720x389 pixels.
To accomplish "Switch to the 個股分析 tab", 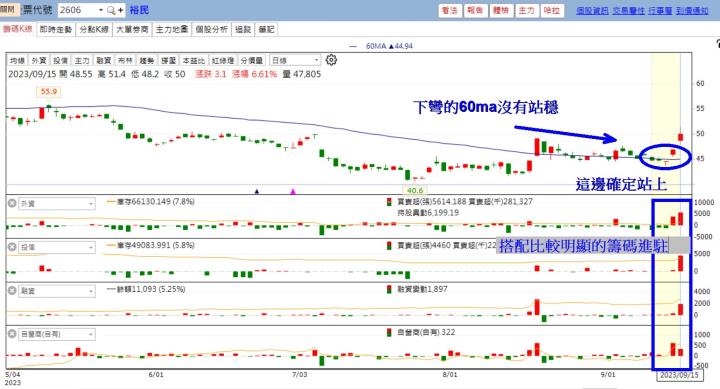I will point(211,29).
